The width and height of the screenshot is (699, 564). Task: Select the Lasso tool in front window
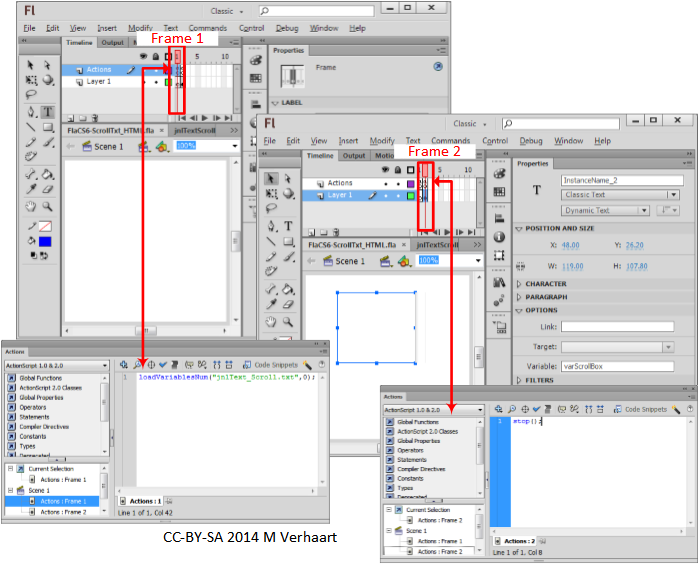click(271, 208)
